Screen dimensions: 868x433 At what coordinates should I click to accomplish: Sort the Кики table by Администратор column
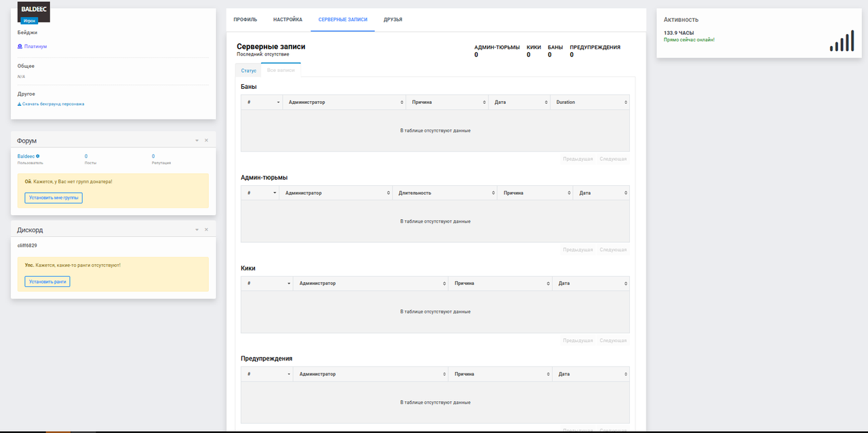point(371,284)
